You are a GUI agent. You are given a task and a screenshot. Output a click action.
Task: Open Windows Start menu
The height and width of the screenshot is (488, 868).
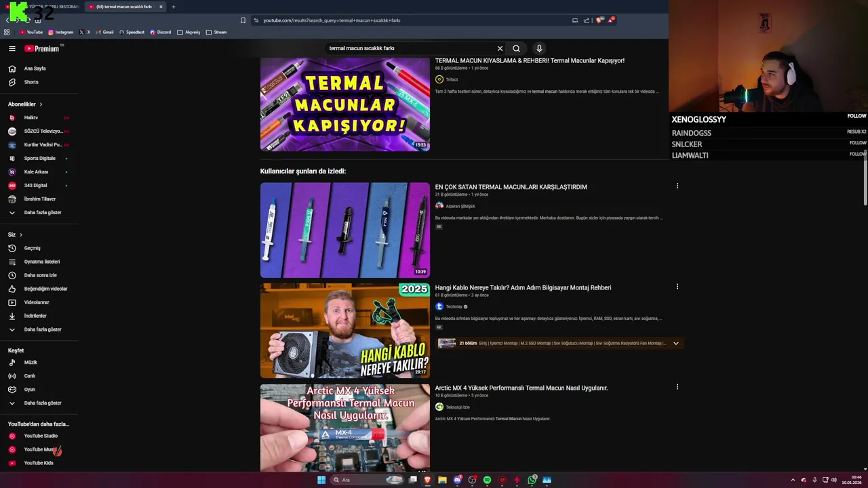[321, 480]
